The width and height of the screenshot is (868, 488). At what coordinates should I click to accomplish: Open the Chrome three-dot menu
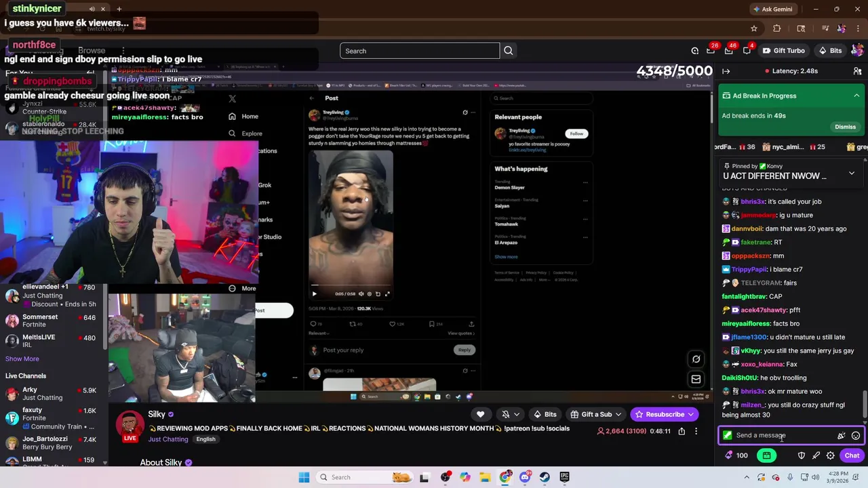858,28
